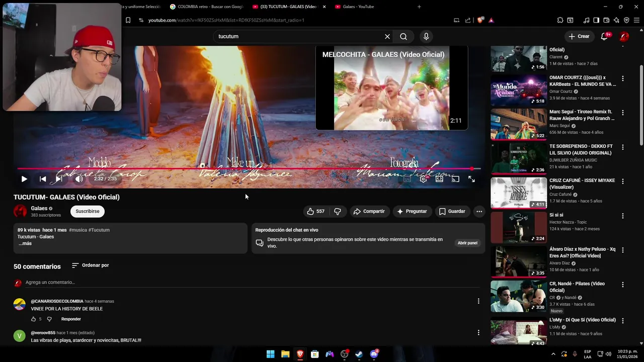Open YouTube notifications bell
This screenshot has height=362, width=644.
[604, 37]
